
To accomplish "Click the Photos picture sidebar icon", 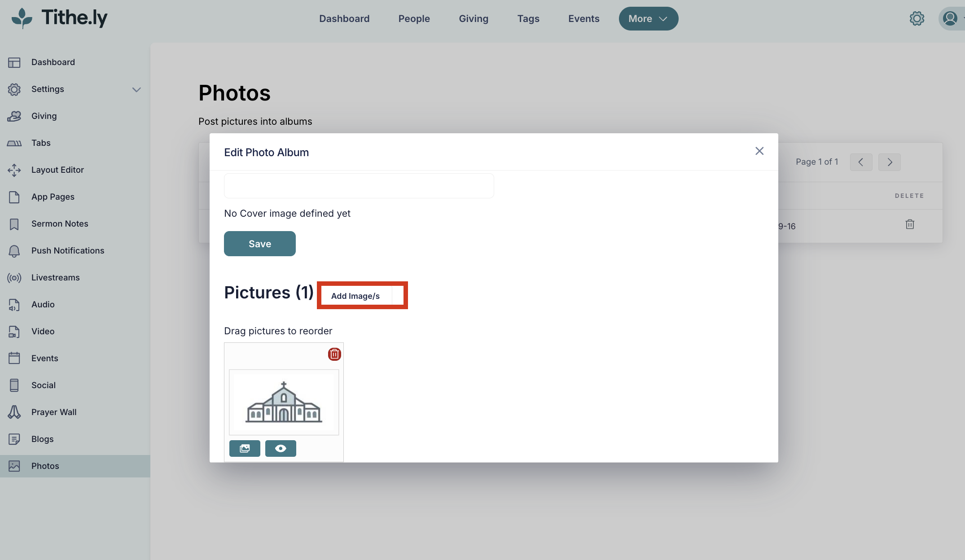I will tap(14, 466).
